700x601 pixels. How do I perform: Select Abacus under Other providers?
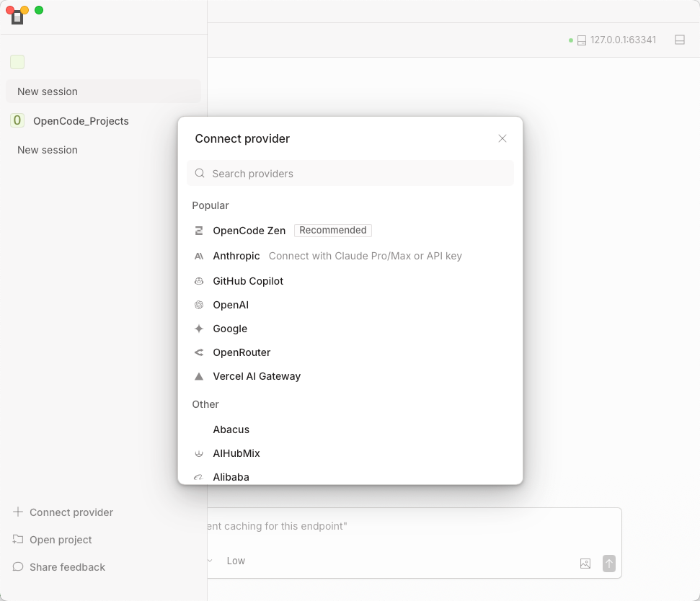click(x=231, y=429)
